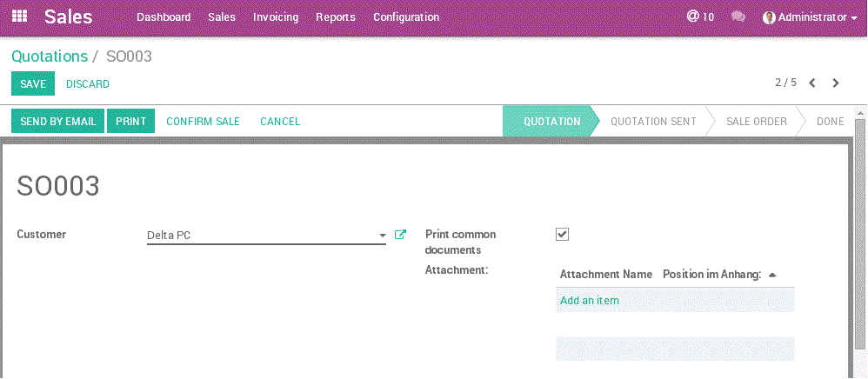Open the @ mentions notifications icon

(693, 17)
